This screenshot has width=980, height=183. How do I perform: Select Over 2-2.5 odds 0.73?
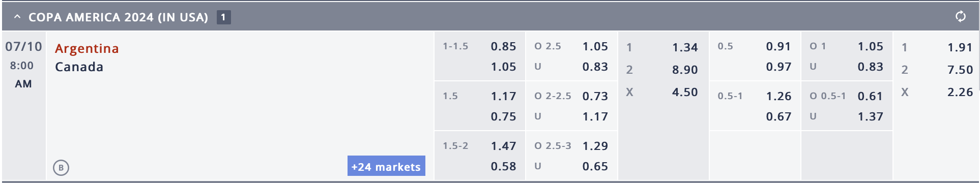595,96
